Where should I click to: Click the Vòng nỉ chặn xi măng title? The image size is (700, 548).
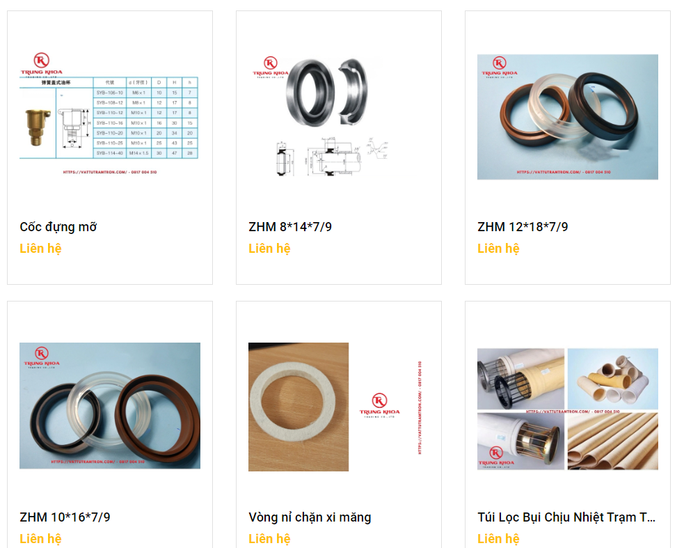(x=310, y=517)
